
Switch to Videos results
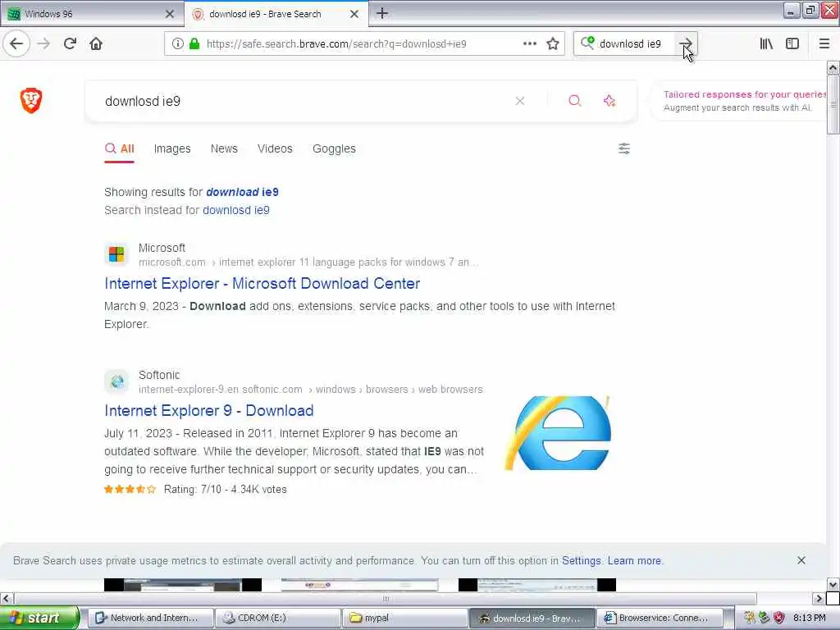coord(275,148)
